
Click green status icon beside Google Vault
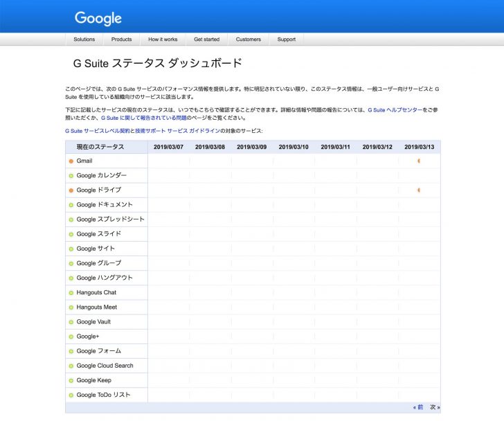[x=71, y=322]
